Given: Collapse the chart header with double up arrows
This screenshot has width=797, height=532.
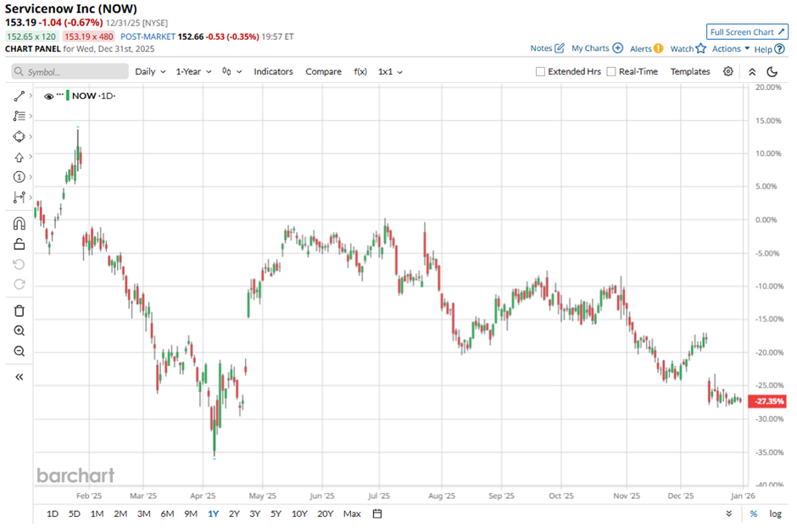Looking at the screenshot, I should click(752, 71).
